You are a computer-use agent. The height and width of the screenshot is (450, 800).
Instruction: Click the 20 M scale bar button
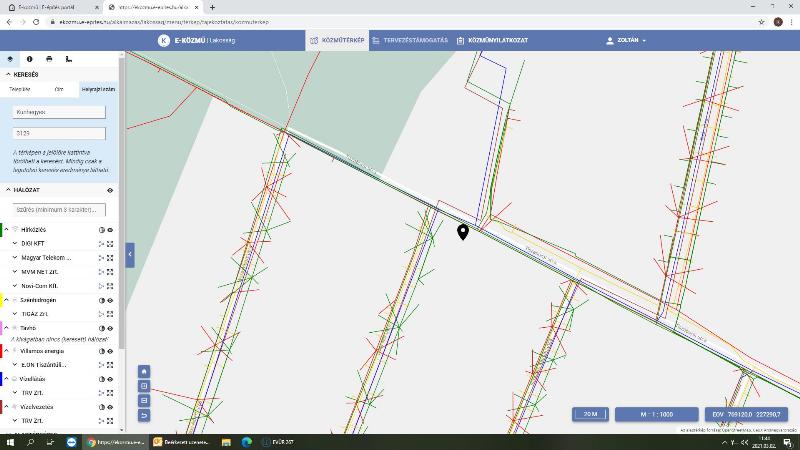[x=590, y=414]
